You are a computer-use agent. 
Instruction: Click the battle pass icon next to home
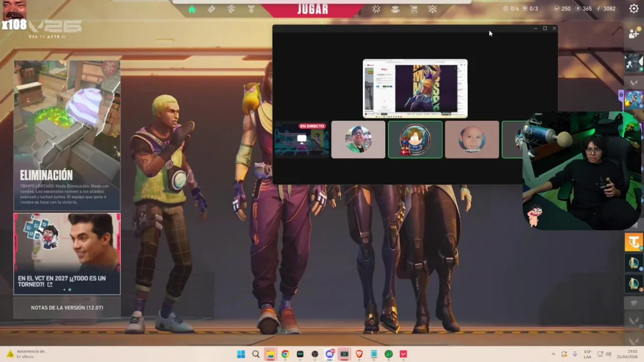211,9
